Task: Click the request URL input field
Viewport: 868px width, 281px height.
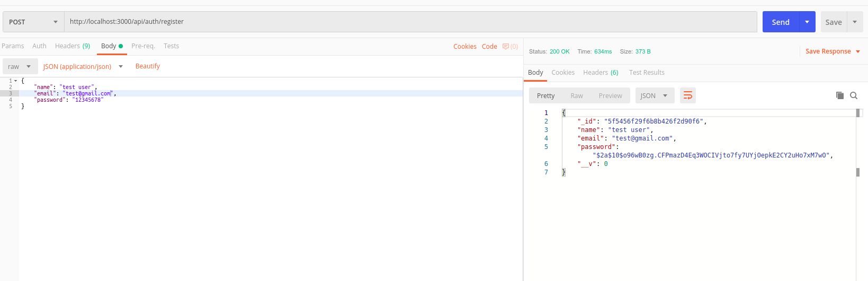Action: pos(410,22)
